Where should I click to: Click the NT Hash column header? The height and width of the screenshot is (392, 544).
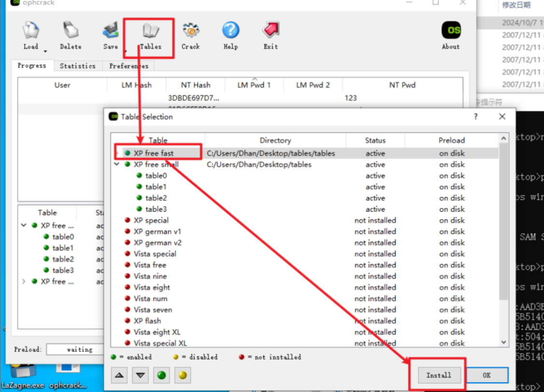point(196,85)
